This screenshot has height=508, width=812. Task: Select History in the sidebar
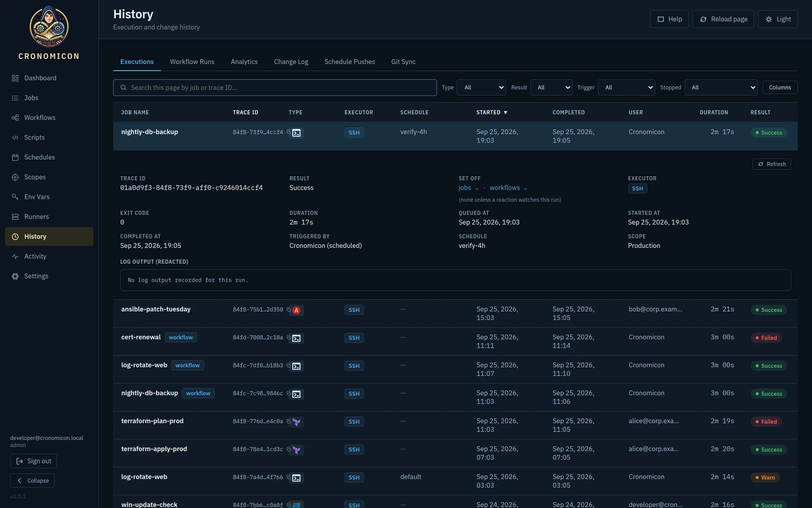coord(49,236)
